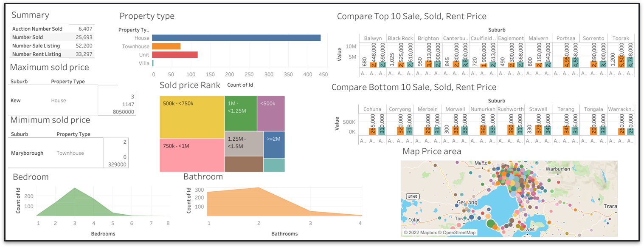The width and height of the screenshot is (644, 247).
Task: Click the Bathrooms axis title
Action: click(x=284, y=233)
